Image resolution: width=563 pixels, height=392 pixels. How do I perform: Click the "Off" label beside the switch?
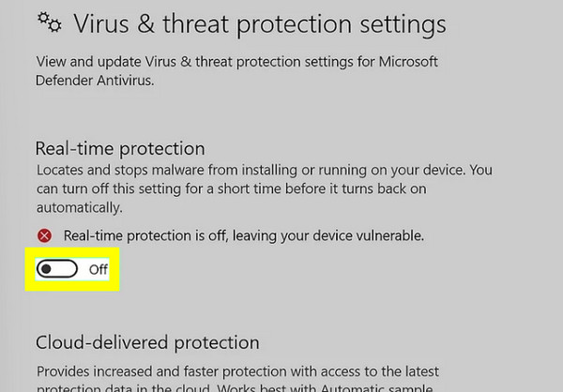pyautogui.click(x=99, y=270)
